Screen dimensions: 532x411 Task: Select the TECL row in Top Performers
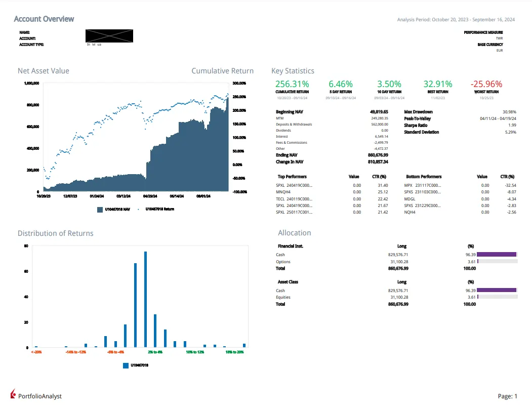pos(294,199)
